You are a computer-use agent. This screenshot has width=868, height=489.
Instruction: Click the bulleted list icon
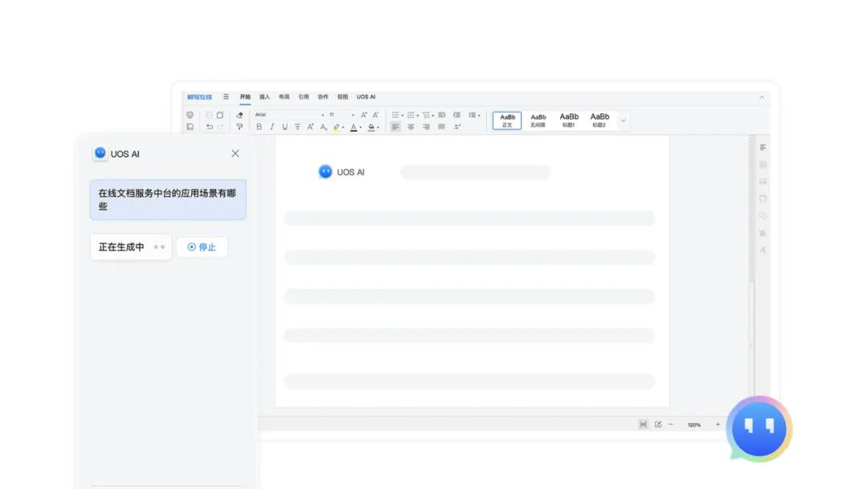395,115
